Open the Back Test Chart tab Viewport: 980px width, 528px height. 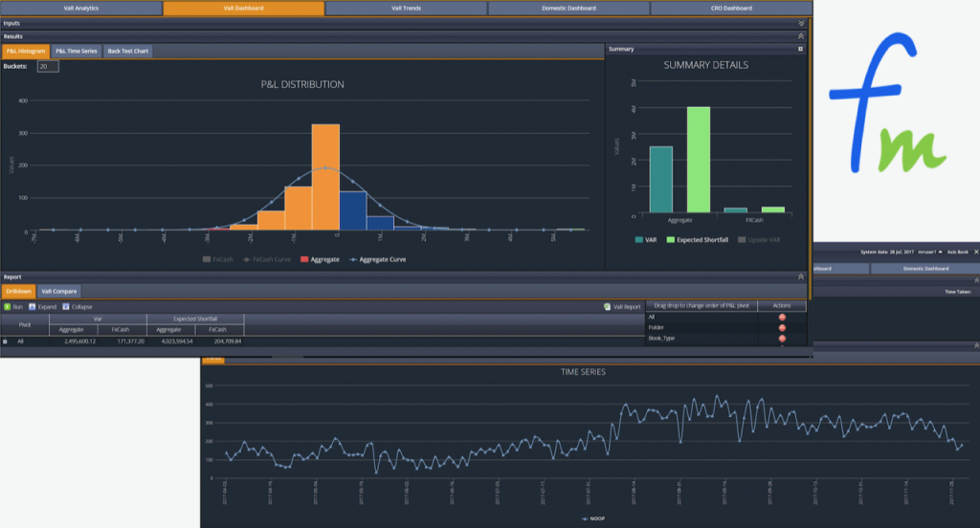tap(127, 52)
